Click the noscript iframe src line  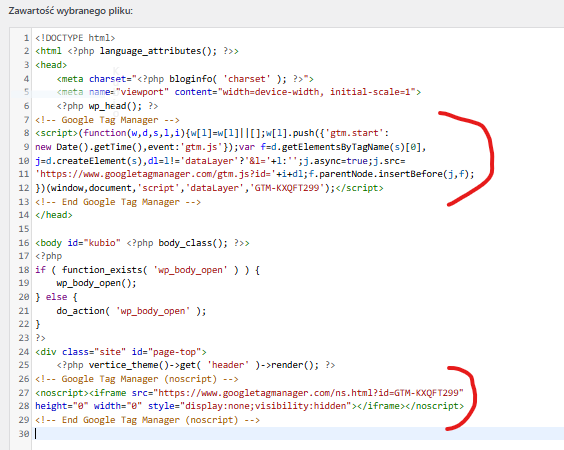(249, 393)
